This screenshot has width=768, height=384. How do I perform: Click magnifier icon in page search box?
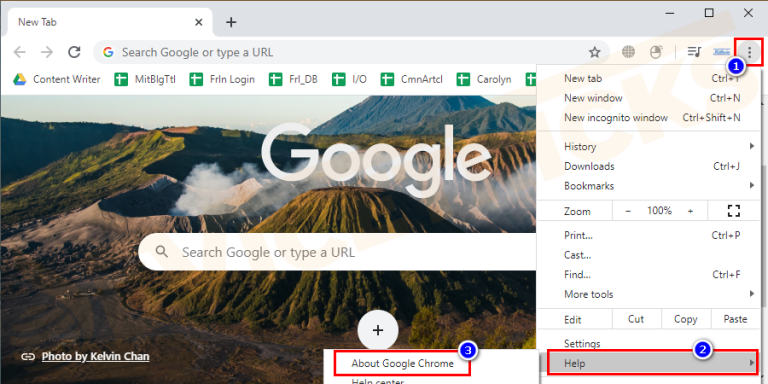pos(162,252)
